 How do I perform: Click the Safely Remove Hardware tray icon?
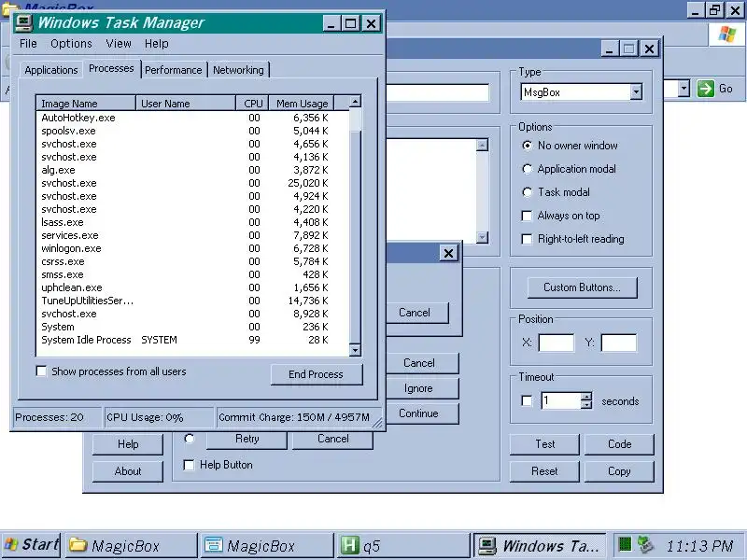(645, 544)
